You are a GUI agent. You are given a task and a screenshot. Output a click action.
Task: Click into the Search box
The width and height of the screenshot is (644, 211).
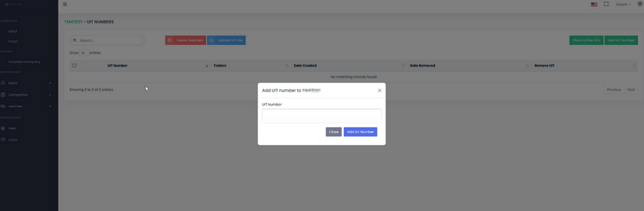[x=107, y=40]
